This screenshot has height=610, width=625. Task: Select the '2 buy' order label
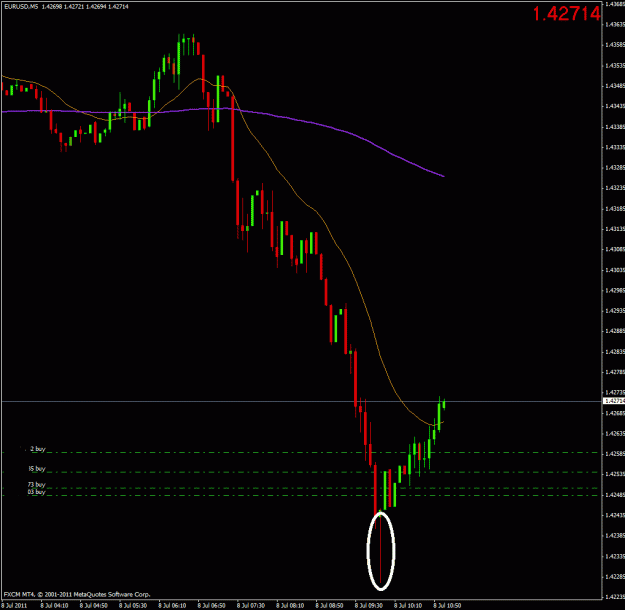(38, 449)
